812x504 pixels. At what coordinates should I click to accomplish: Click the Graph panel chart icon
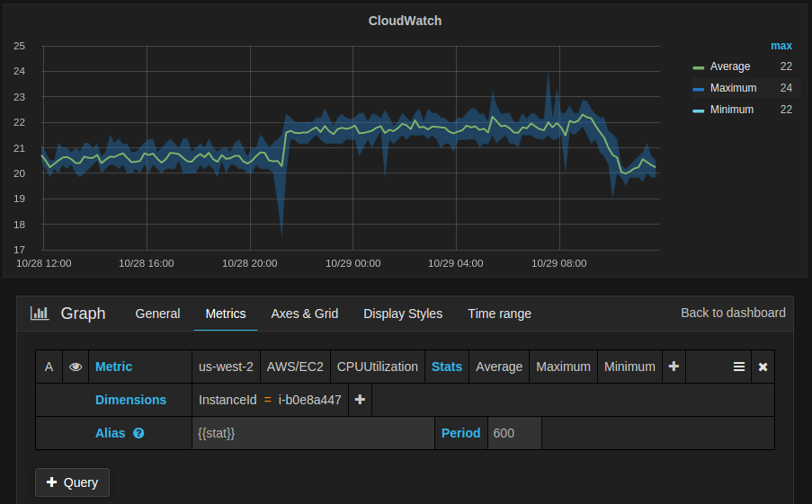tap(40, 313)
